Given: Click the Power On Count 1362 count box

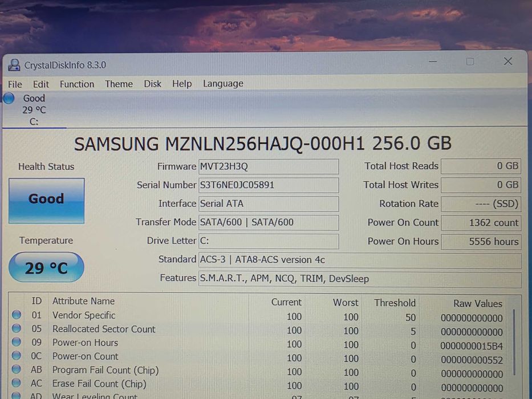Looking at the screenshot, I should 481,223.
